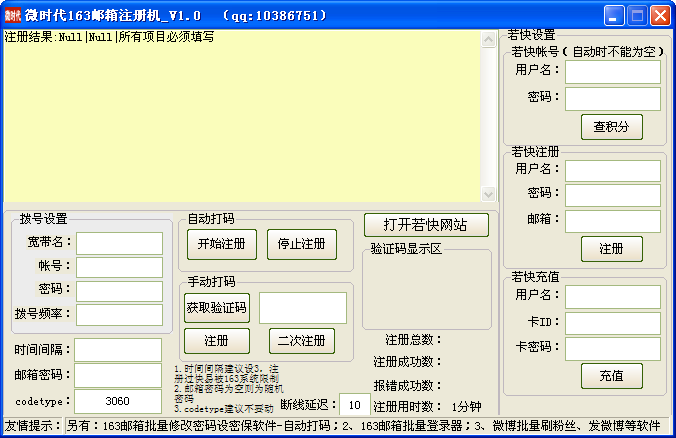Click the 查积分 button

(611, 127)
